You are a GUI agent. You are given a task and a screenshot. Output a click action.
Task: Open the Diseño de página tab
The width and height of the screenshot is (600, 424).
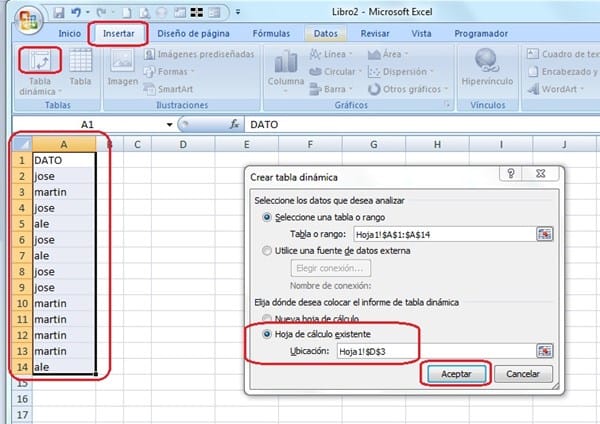pos(193,34)
